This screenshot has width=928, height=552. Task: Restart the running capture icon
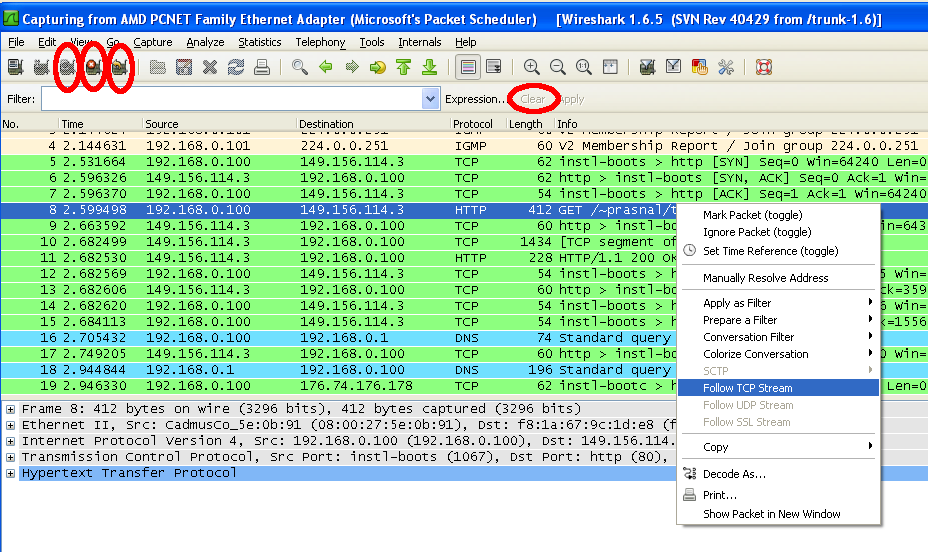click(x=120, y=67)
